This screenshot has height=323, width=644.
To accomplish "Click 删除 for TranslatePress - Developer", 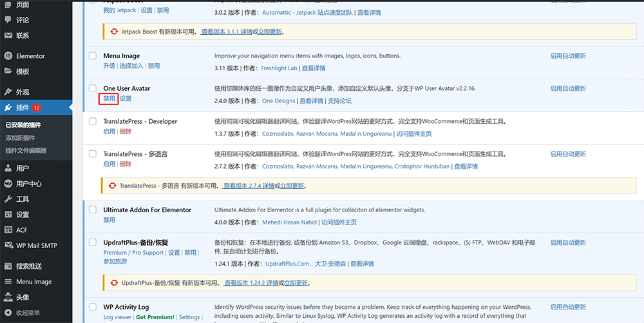I will [126, 132].
